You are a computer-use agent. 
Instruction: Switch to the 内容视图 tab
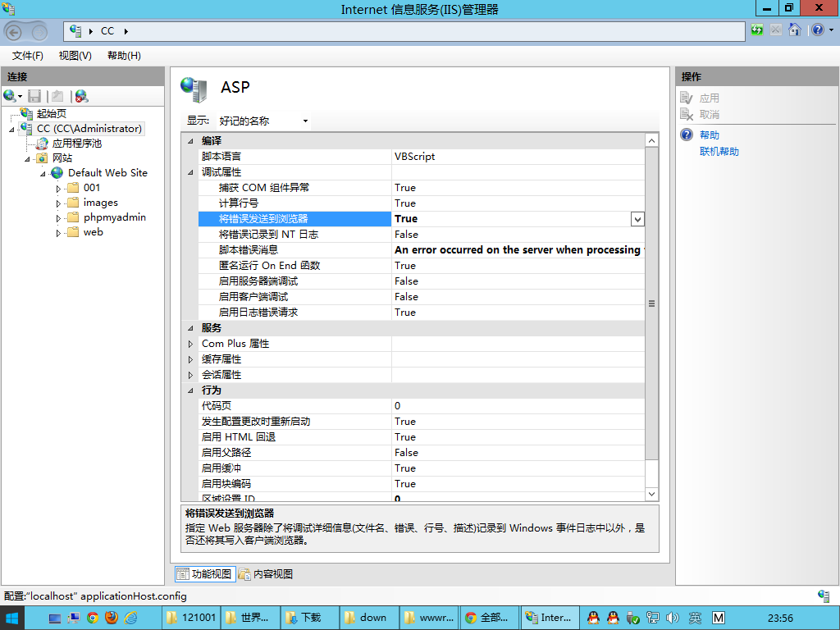(267, 573)
